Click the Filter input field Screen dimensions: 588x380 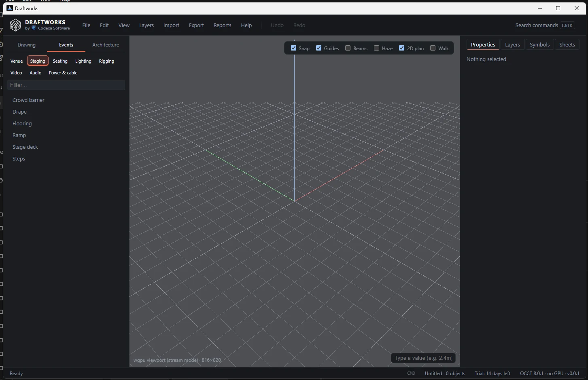pos(66,85)
